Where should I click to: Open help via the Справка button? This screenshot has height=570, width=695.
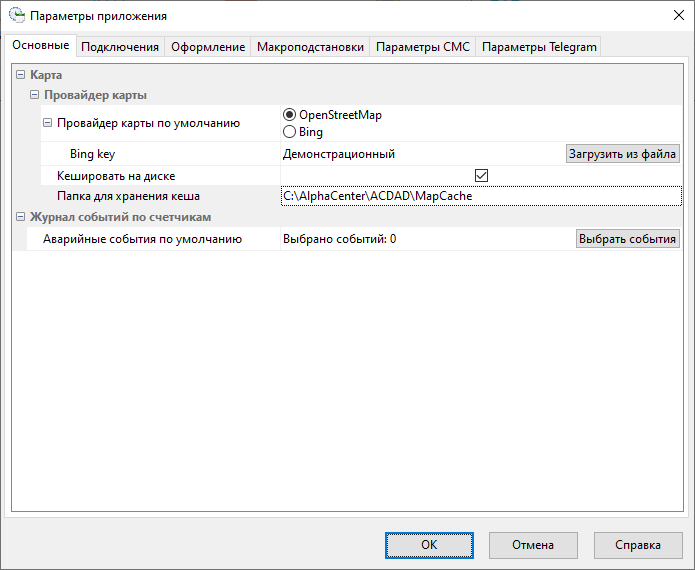pos(637,545)
